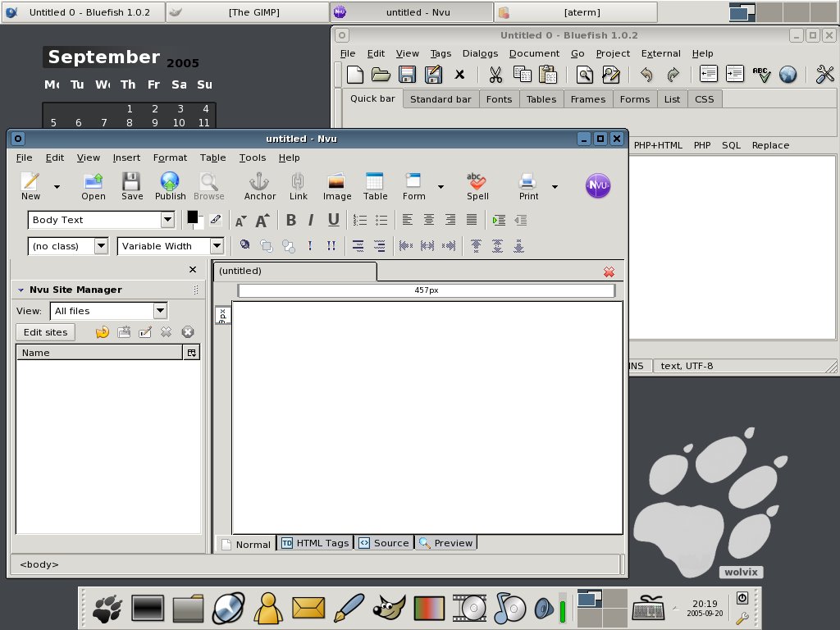Viewport: 840px width, 630px height.
Task: Toggle align right in Nvu
Action: [450, 220]
